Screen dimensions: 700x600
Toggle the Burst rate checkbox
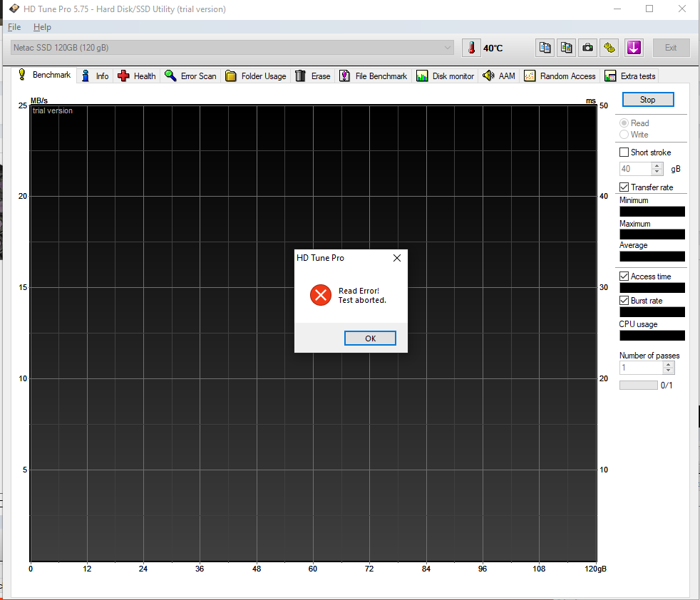click(624, 301)
